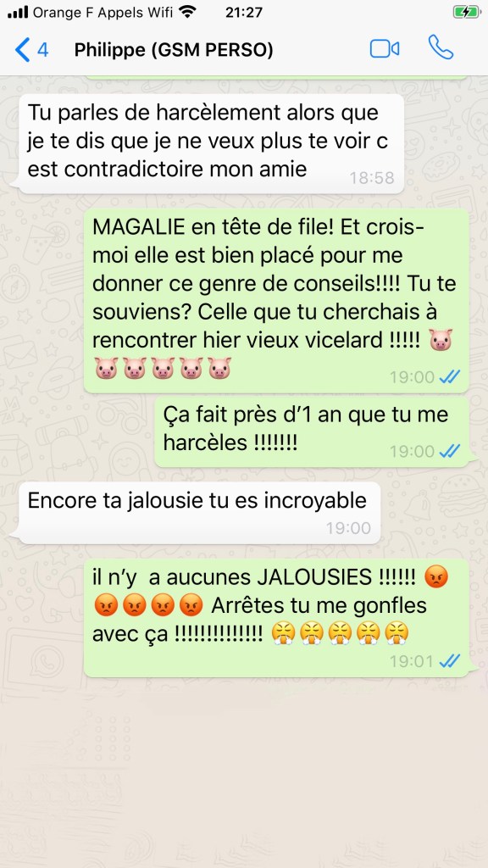Select the green message starting 'MAGALIE en tête'
This screenshot has height=868, width=488.
pos(275,301)
